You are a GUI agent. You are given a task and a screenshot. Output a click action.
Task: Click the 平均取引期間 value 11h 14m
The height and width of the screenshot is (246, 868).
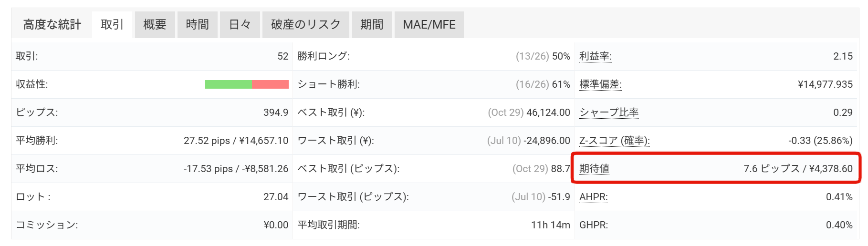tap(550, 225)
